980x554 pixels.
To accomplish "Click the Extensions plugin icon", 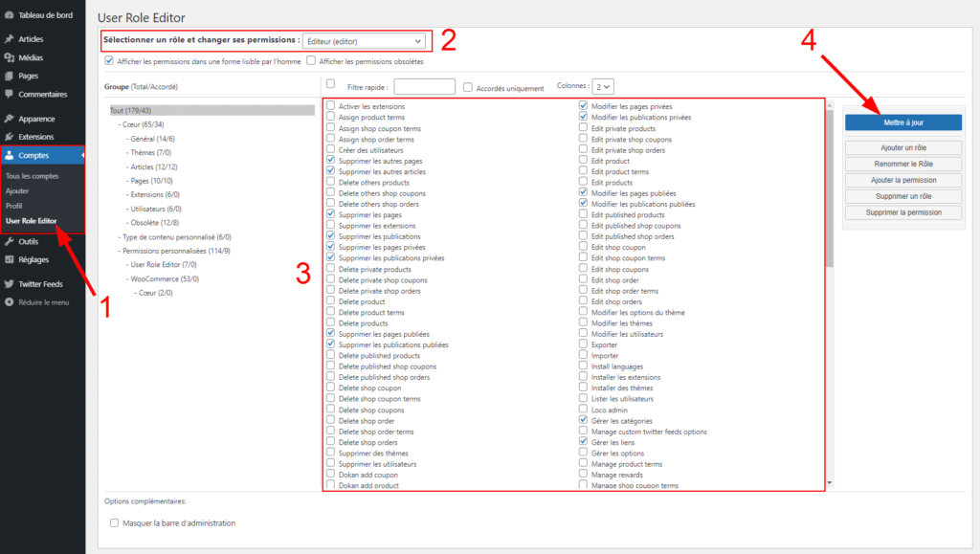I will (x=9, y=137).
